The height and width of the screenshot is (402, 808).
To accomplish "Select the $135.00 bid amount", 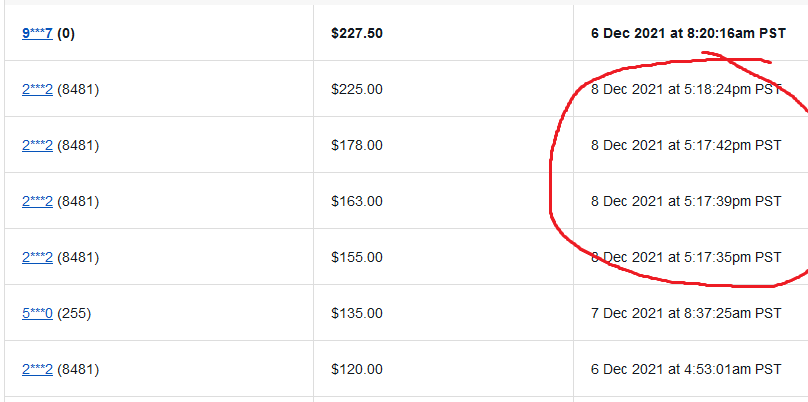I will [356, 313].
